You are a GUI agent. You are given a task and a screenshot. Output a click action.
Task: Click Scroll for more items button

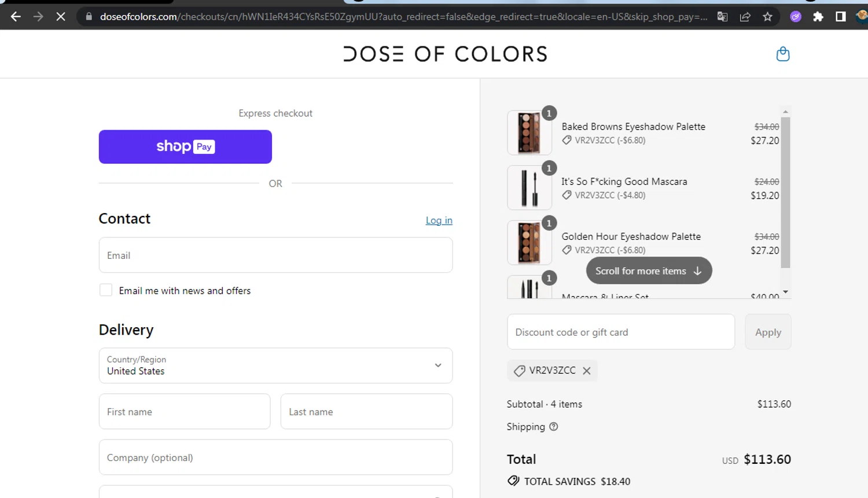click(x=649, y=270)
